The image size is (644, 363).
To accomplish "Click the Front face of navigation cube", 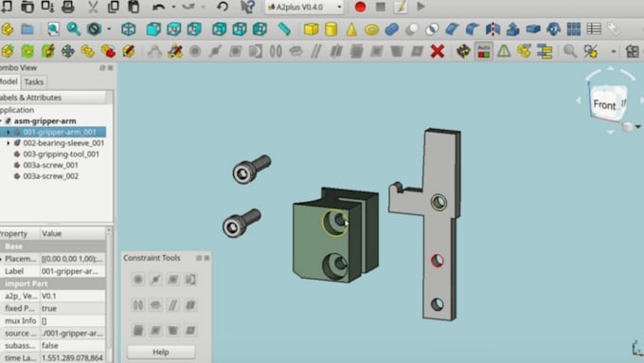I will [x=604, y=105].
